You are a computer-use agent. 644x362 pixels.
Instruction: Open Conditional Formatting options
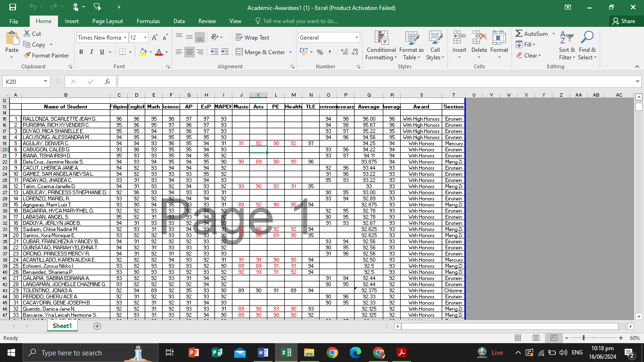(x=381, y=46)
